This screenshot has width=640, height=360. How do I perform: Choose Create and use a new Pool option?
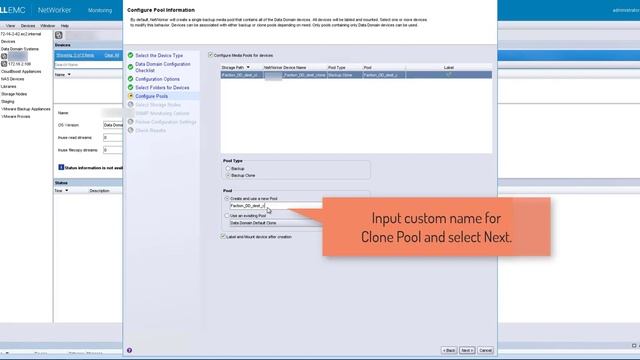coord(227,198)
